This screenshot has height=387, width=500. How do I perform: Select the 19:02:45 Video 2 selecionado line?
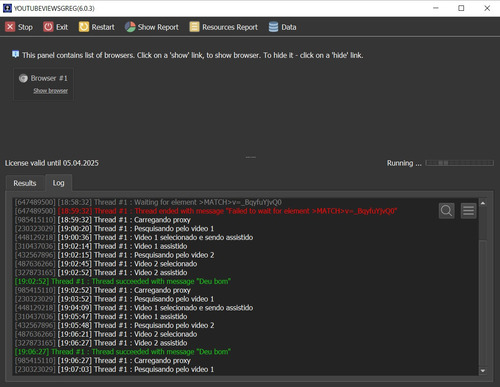(x=106, y=264)
